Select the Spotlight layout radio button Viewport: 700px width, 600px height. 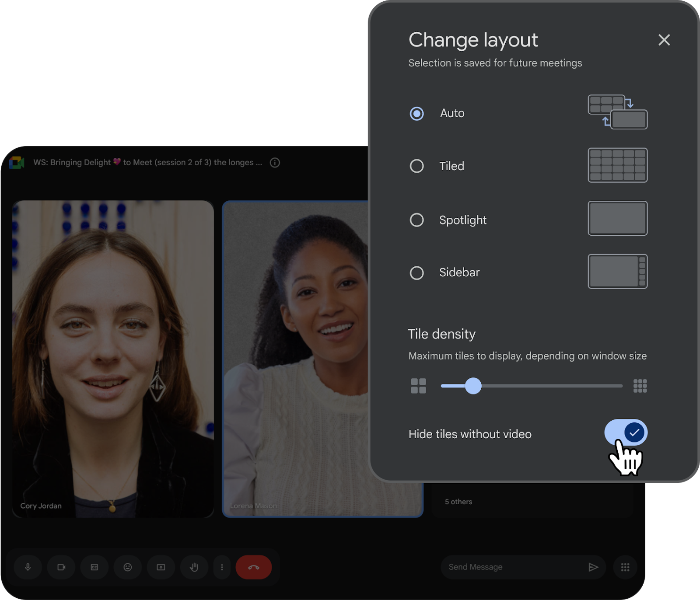pos(416,220)
